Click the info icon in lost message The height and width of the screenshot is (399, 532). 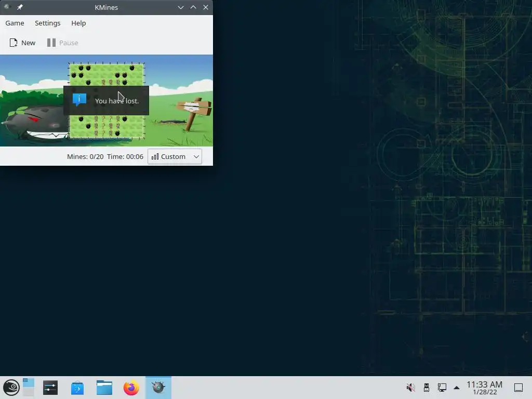[x=79, y=100]
